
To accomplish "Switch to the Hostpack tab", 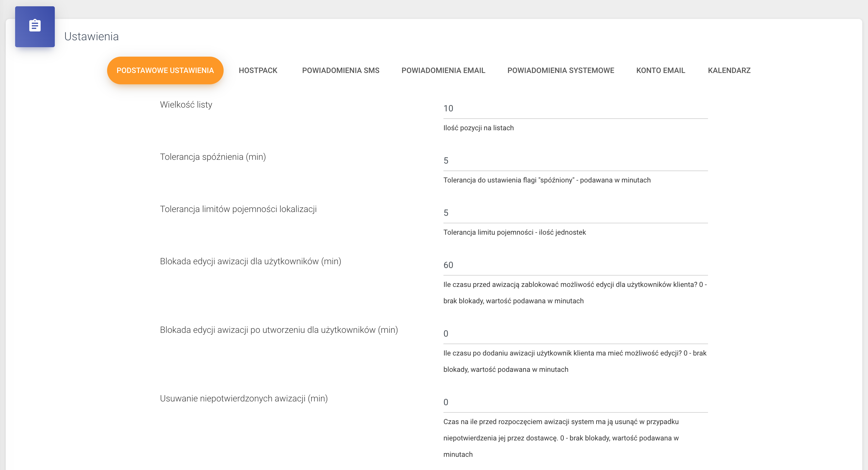I will pyautogui.click(x=258, y=70).
